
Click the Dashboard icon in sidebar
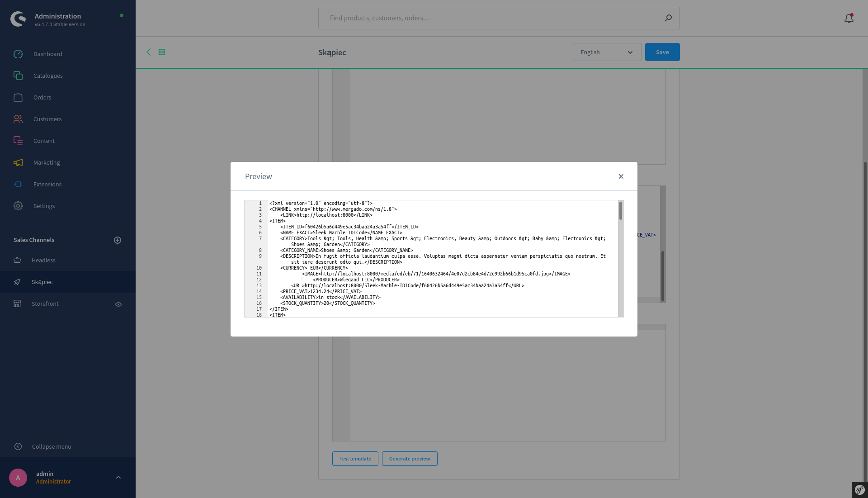[x=18, y=54]
